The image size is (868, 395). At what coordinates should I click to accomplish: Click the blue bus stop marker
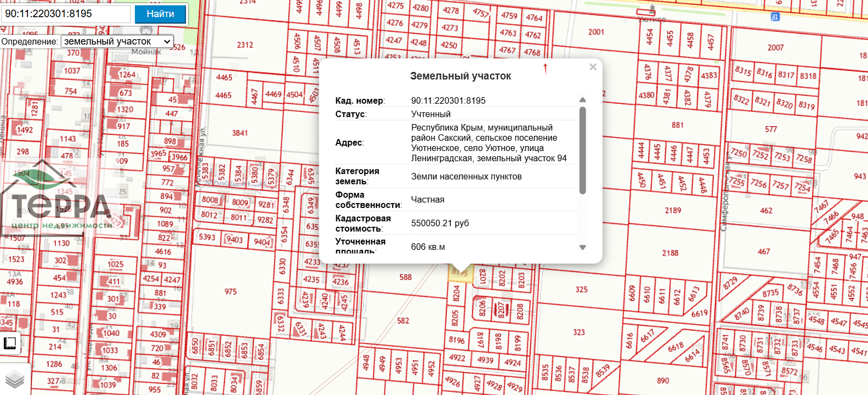click(775, 17)
